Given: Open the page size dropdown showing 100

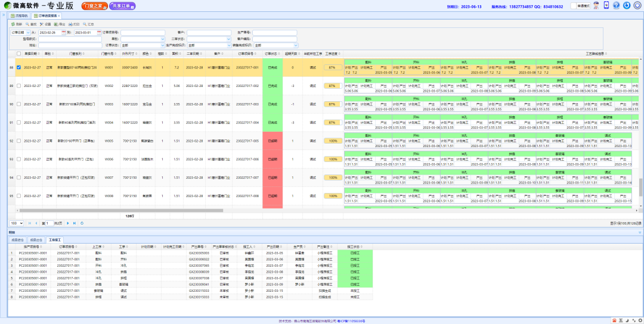Looking at the screenshot, I should [17, 223].
